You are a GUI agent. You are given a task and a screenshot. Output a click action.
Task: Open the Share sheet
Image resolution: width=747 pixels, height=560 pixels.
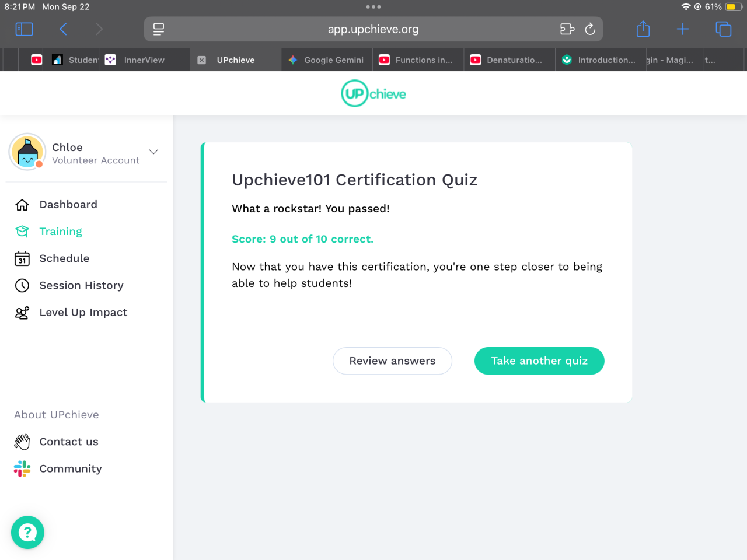pos(643,29)
